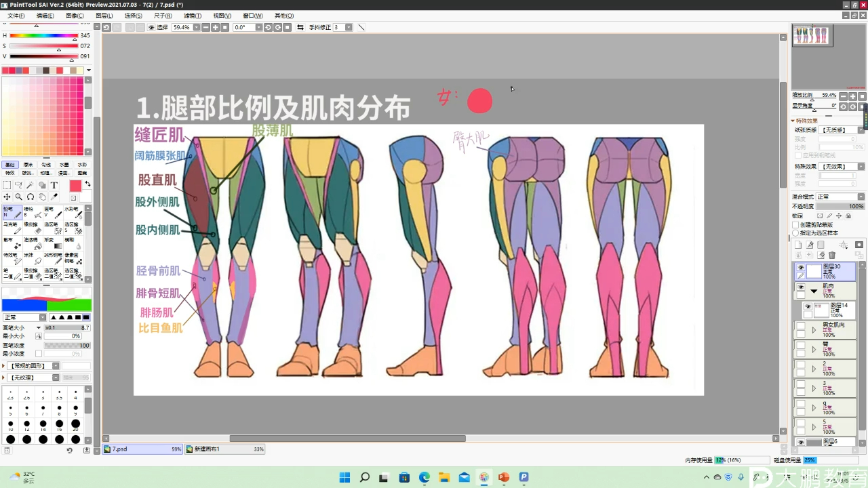Adjust 不透明度 opacity slider
The image size is (868, 488).
[x=840, y=206]
